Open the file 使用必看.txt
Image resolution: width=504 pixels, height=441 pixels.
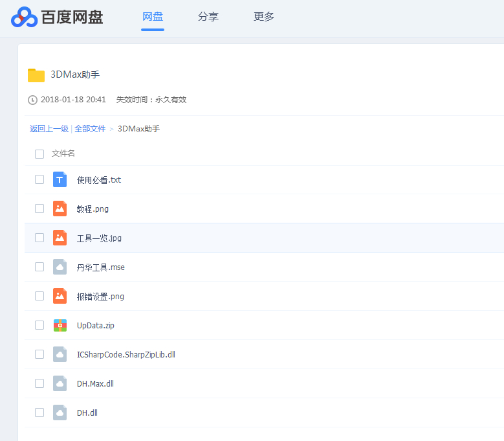click(x=99, y=180)
